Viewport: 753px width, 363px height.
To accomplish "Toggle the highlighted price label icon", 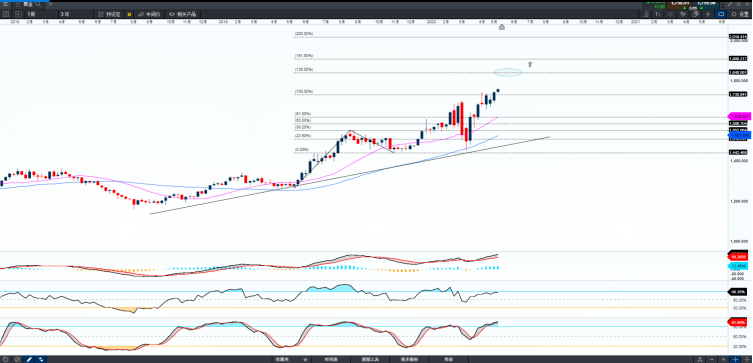I will coord(721,14).
